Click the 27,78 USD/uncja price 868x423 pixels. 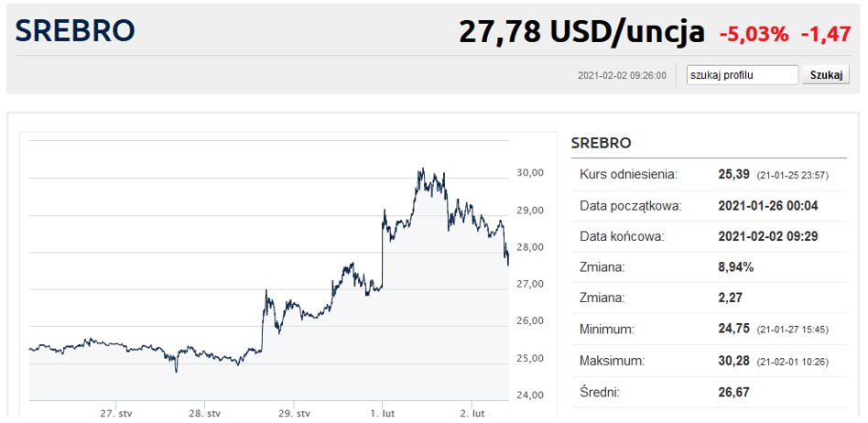click(581, 33)
